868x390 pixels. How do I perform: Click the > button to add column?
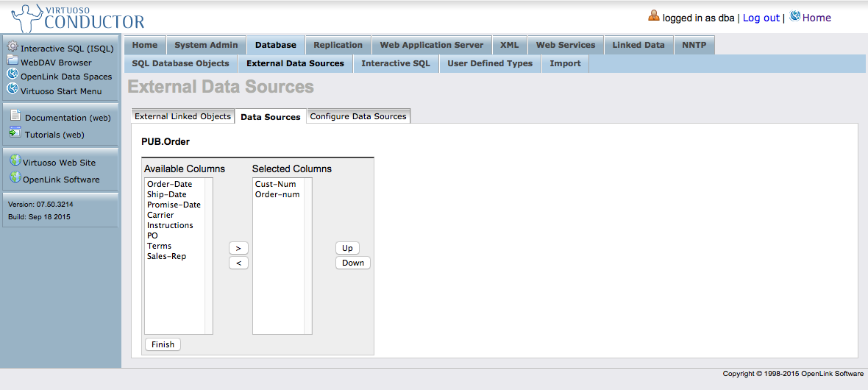coord(238,248)
